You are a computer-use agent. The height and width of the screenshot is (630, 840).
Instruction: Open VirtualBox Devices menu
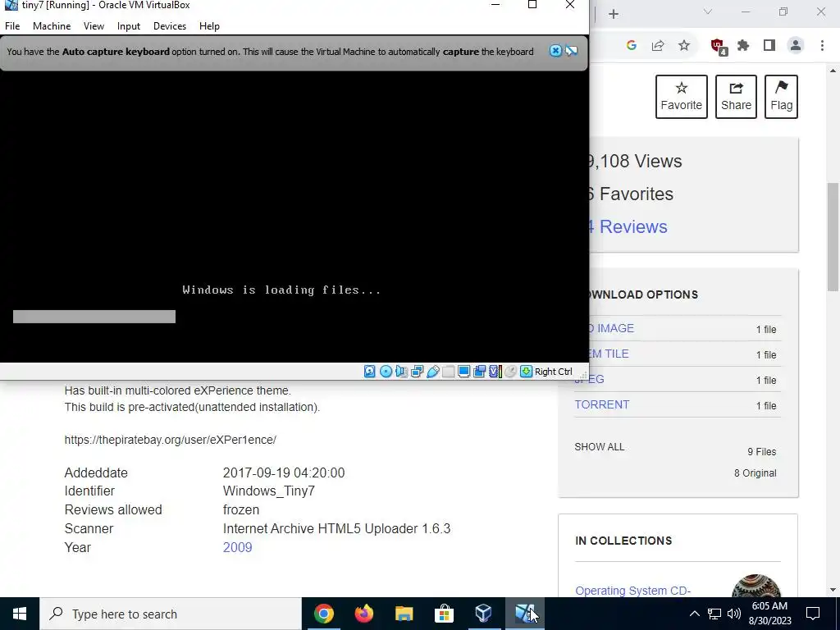point(170,25)
